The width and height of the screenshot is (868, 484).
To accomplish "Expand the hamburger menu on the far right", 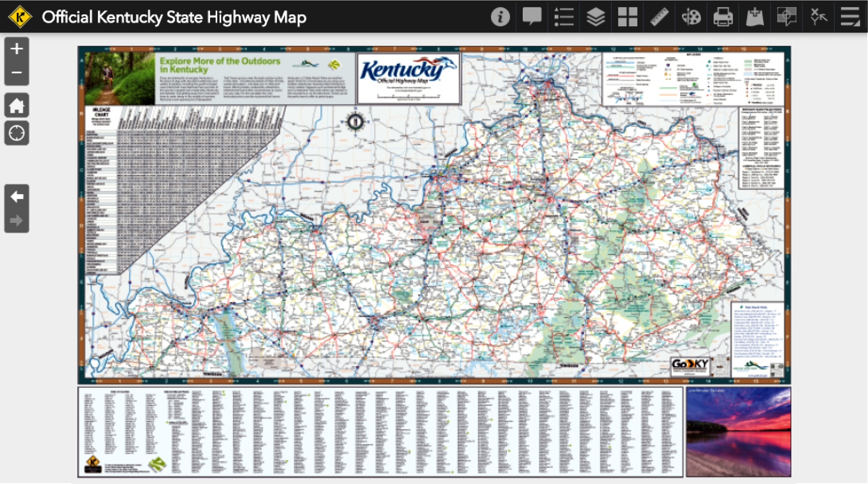I will click(850, 17).
